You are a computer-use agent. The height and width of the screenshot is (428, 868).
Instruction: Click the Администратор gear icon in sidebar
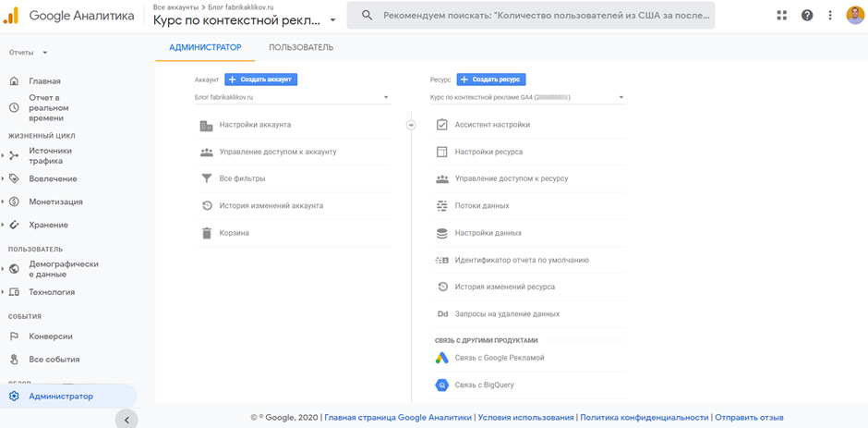[x=15, y=397]
